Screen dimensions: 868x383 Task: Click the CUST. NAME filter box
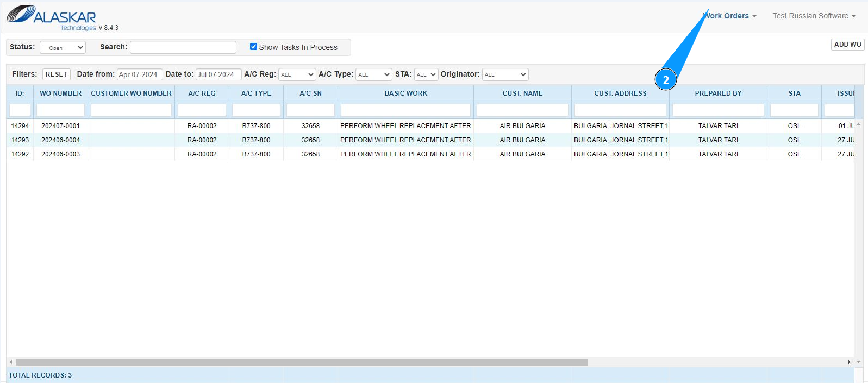[523, 110]
